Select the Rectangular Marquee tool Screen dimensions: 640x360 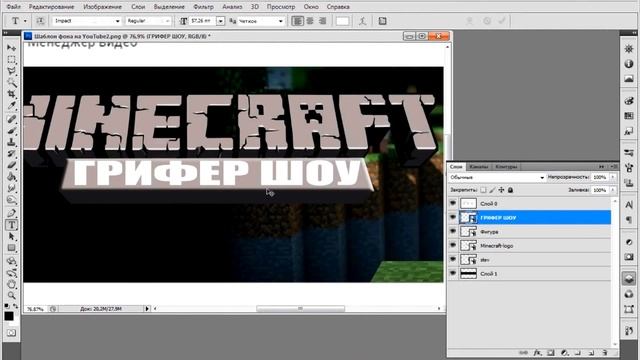pyautogui.click(x=11, y=60)
